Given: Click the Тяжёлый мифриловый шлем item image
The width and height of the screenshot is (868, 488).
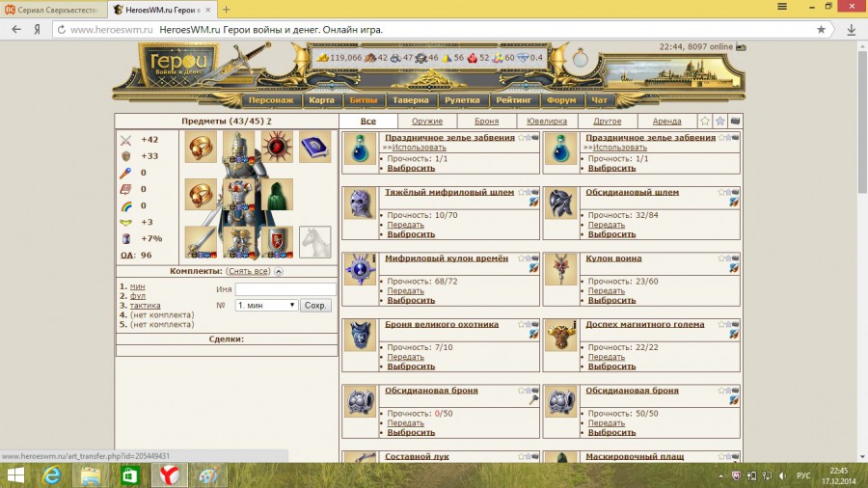Looking at the screenshot, I should tap(360, 203).
